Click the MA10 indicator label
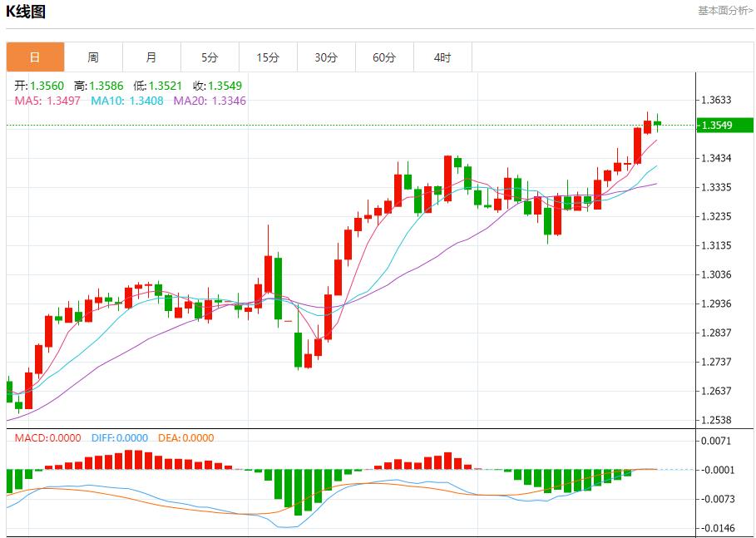 point(126,101)
